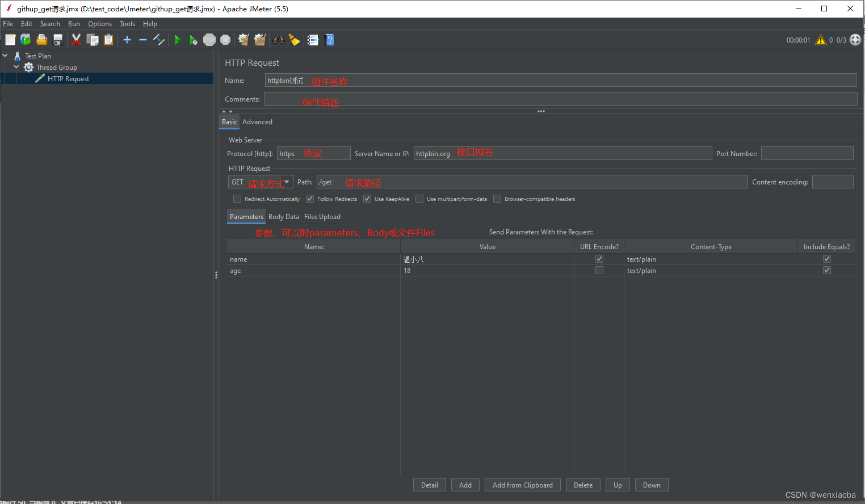
Task: Start the test plan with green Start icon
Action: [x=177, y=40]
